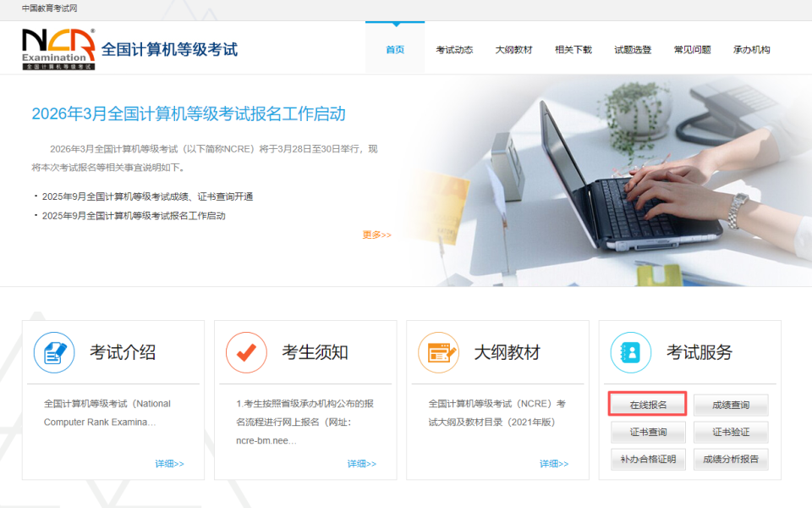Click the summary paragraph starting 2026年3月全国计算机等级考试(以下简称NCRE)
812x508 pixels.
tap(205, 158)
